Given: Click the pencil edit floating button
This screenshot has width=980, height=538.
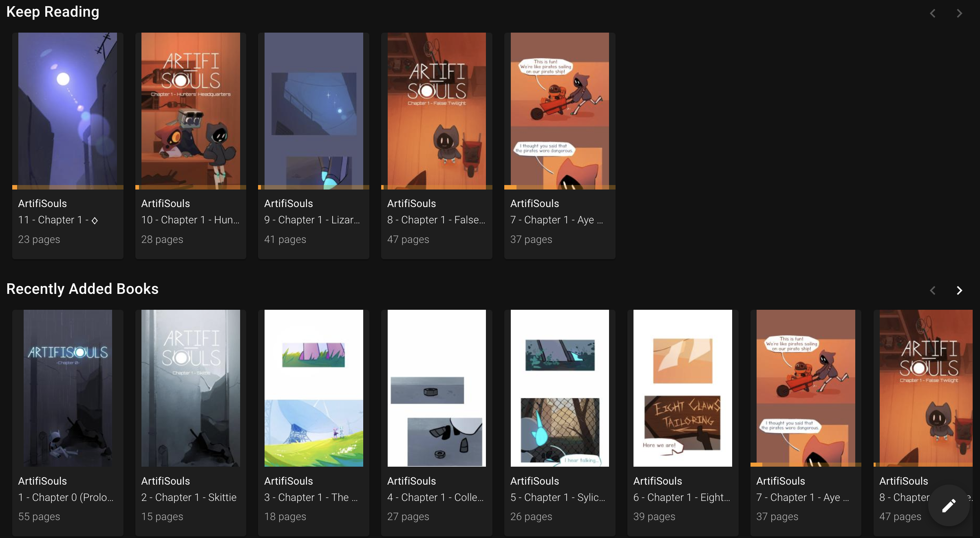Looking at the screenshot, I should [949, 505].
